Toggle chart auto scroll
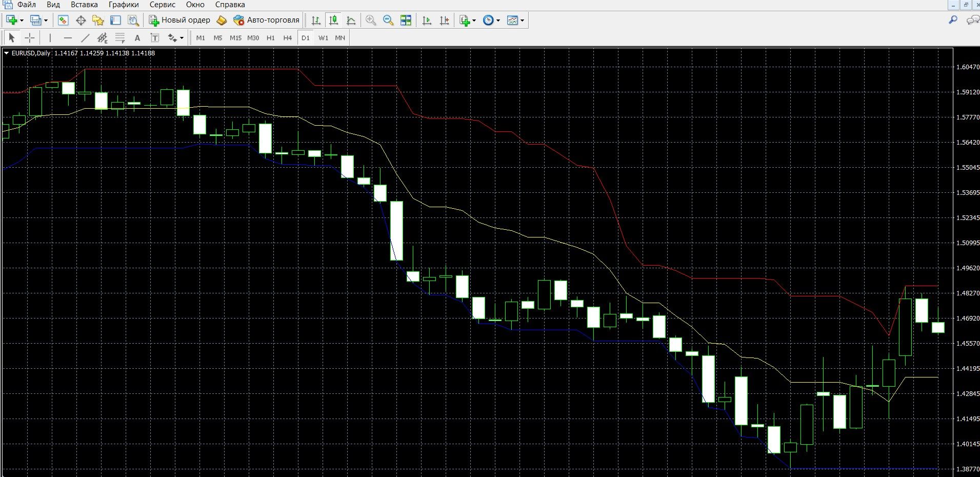 (x=427, y=20)
